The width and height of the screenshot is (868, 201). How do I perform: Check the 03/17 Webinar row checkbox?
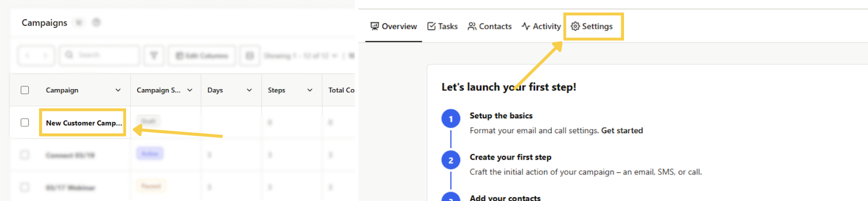[25, 187]
